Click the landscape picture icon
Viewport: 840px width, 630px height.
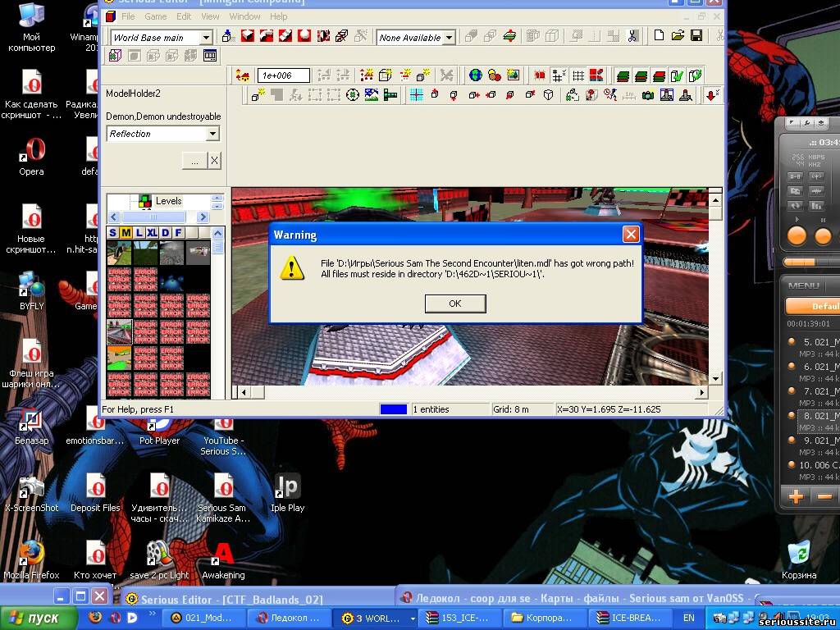372,95
